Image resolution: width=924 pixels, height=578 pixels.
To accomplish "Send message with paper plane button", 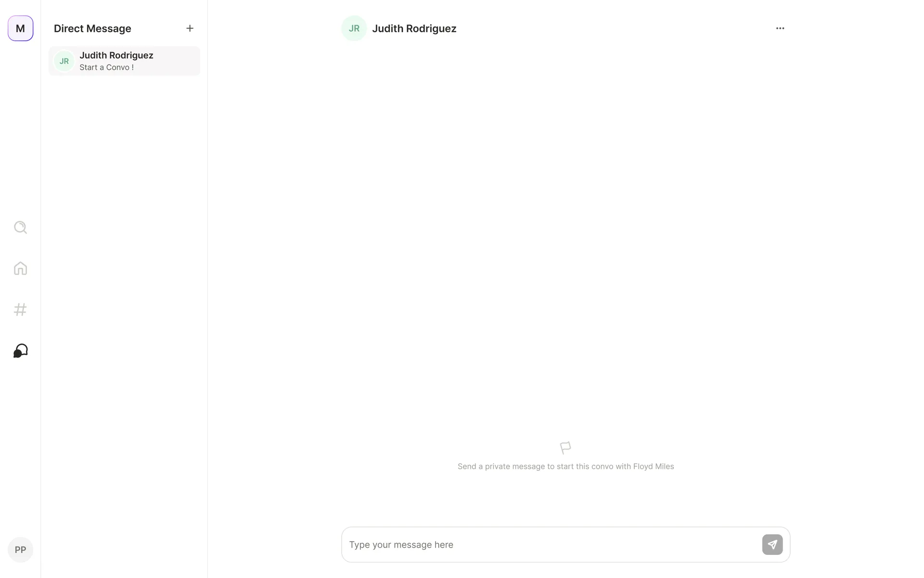I will click(x=772, y=545).
